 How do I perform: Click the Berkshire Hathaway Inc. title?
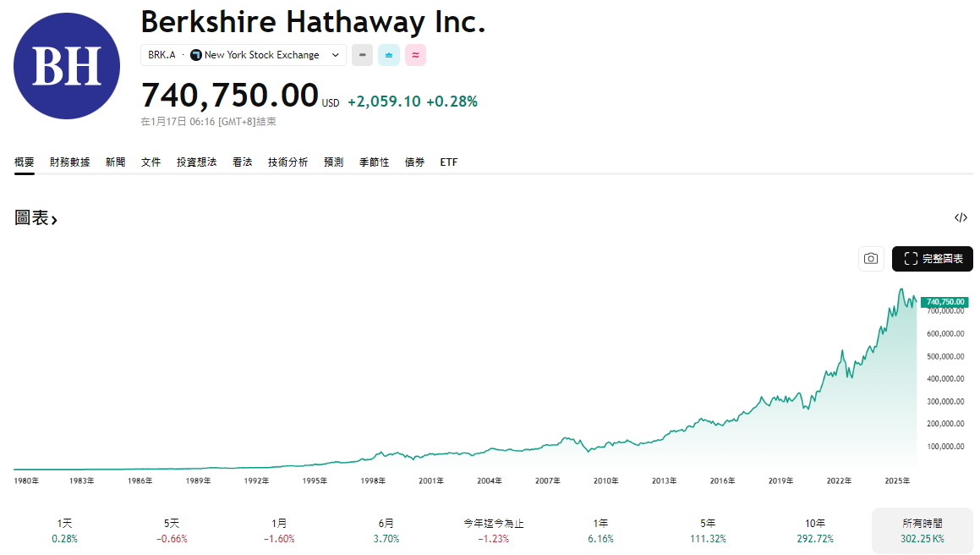pos(313,21)
